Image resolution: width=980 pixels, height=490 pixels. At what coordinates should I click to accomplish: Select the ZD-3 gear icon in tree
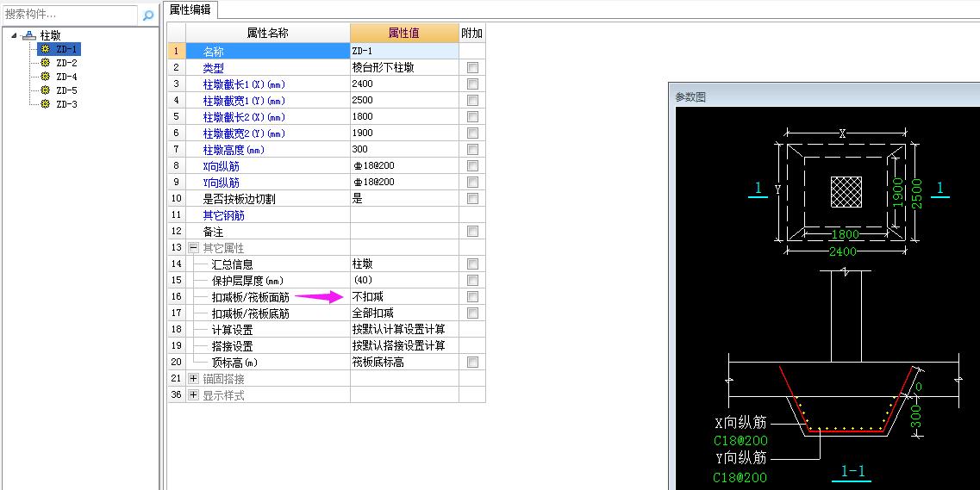pos(45,103)
